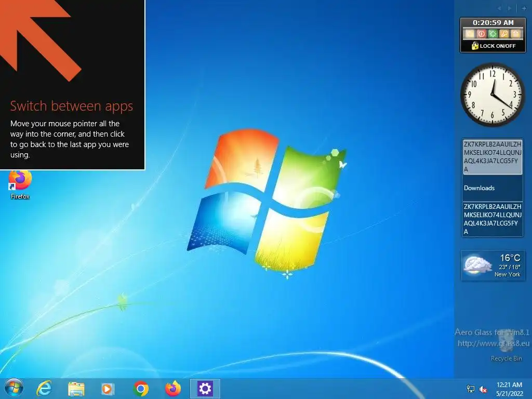Open the Recycle Bin desktop icon

pyautogui.click(x=506, y=345)
